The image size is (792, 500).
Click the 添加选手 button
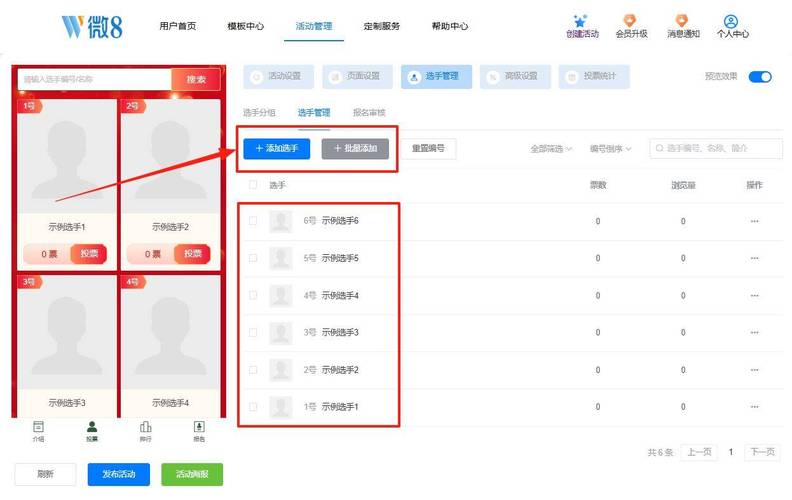[x=276, y=148]
